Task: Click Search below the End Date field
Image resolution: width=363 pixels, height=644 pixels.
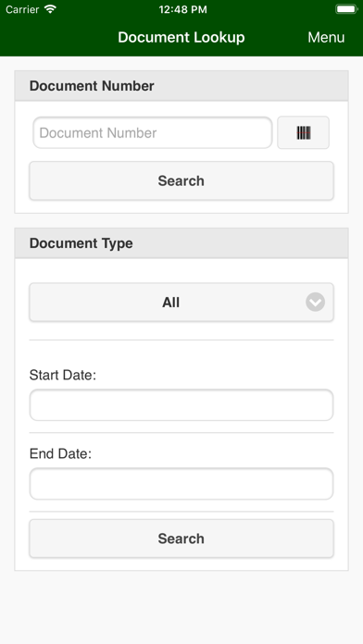Action: click(181, 539)
